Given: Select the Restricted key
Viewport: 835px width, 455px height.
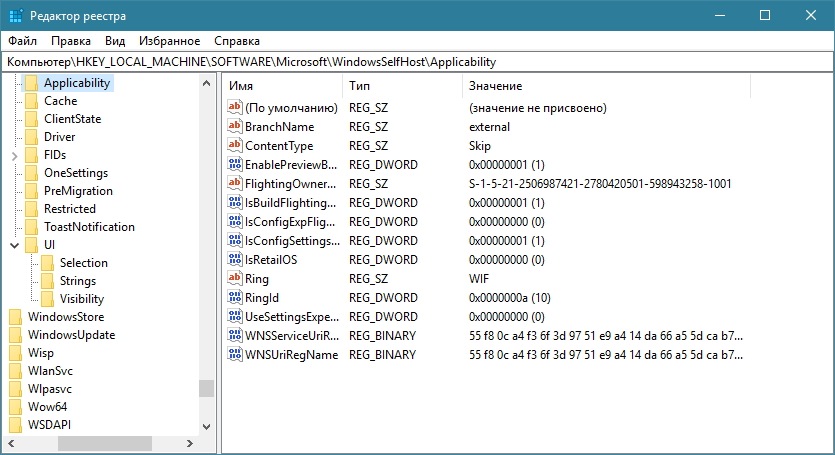Looking at the screenshot, I should pos(70,209).
